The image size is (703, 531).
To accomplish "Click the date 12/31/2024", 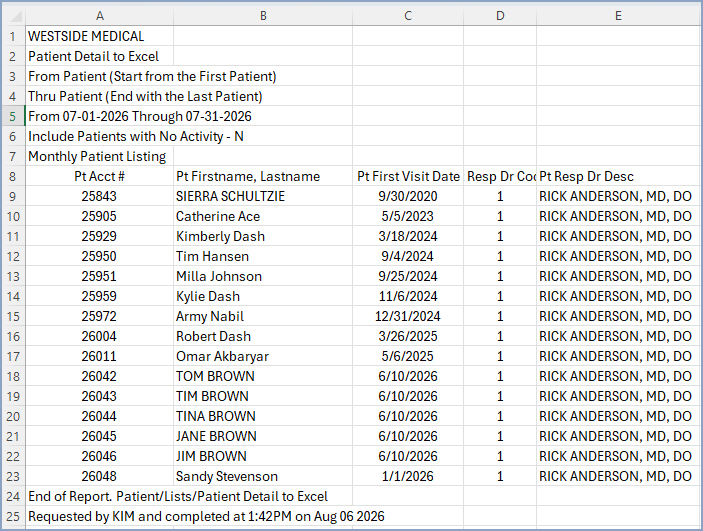I will pyautogui.click(x=408, y=317).
